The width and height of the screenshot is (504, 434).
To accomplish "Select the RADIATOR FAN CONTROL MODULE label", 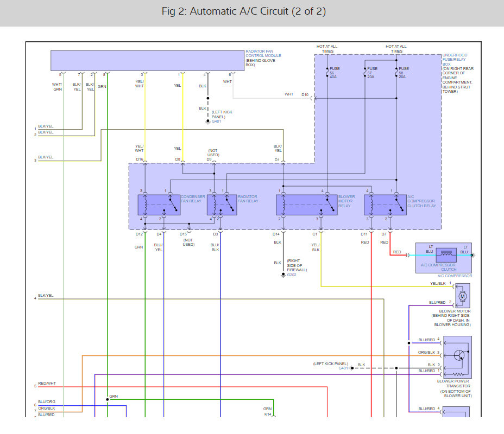I will tap(263, 53).
